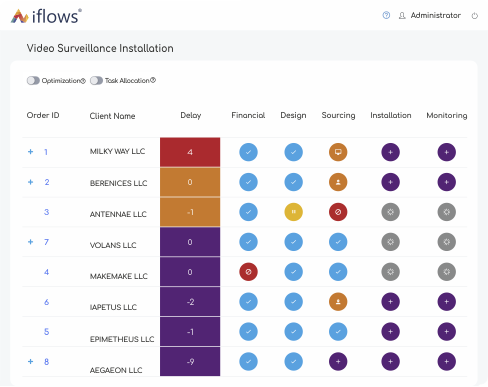488x387 pixels.
Task: Click Iapetus's orange person Sourcing icon
Action: (x=338, y=302)
